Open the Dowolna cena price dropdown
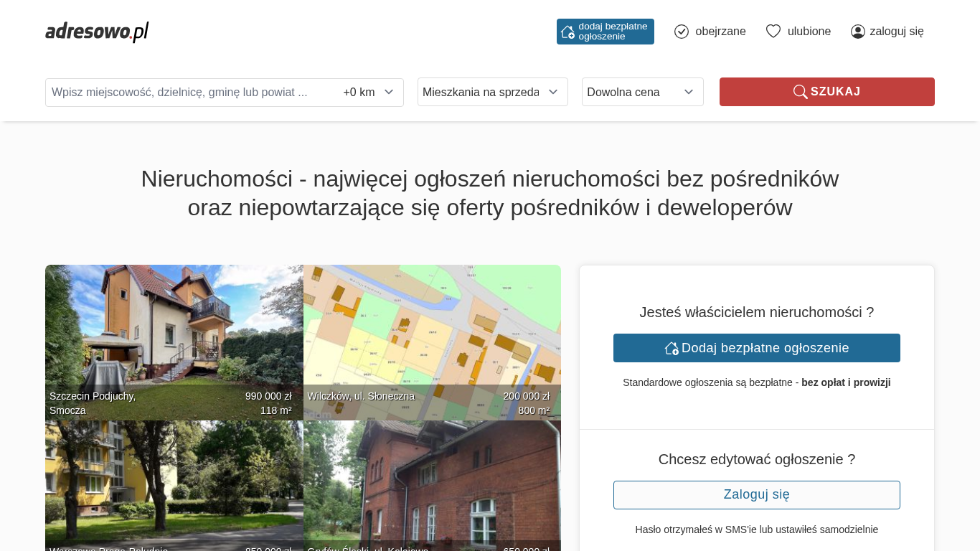This screenshot has height=551, width=980. point(642,92)
